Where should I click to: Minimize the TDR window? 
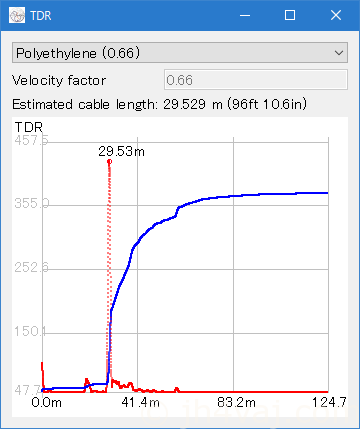pos(245,15)
